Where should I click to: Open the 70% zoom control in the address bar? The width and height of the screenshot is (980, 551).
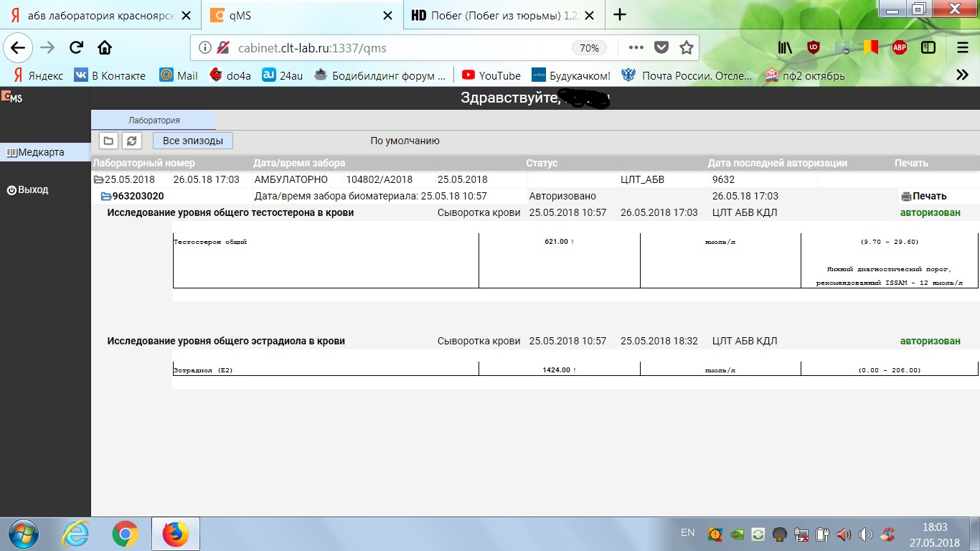pyautogui.click(x=589, y=48)
